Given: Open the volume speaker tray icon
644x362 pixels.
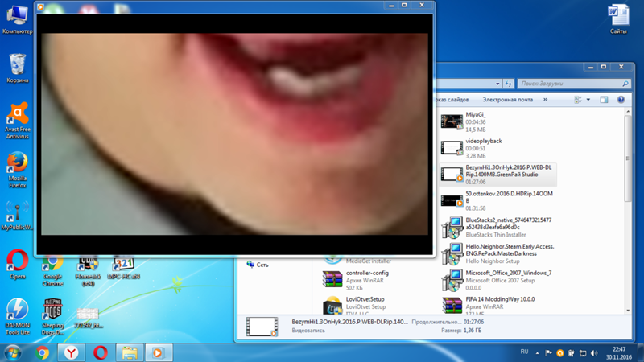Looking at the screenshot, I should [x=594, y=353].
